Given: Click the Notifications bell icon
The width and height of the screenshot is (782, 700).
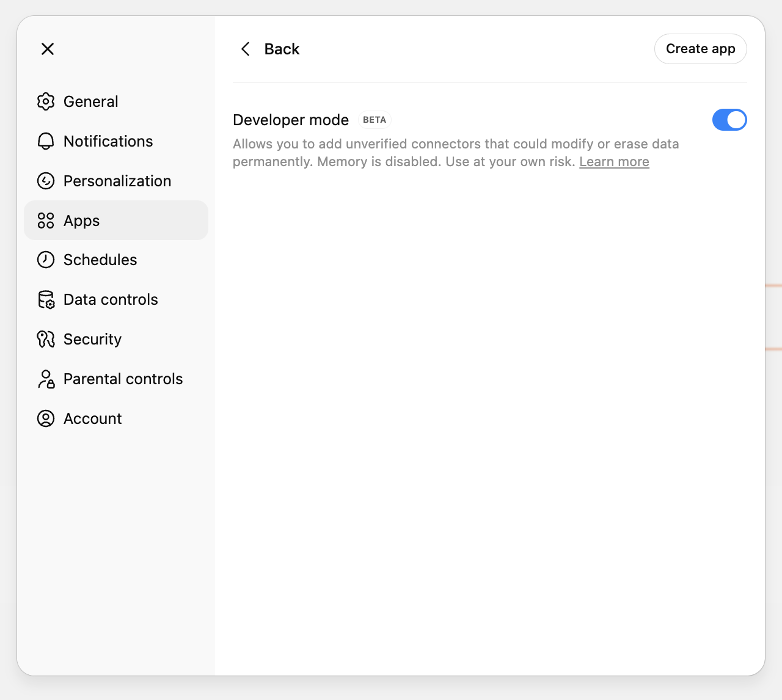Looking at the screenshot, I should click(45, 141).
